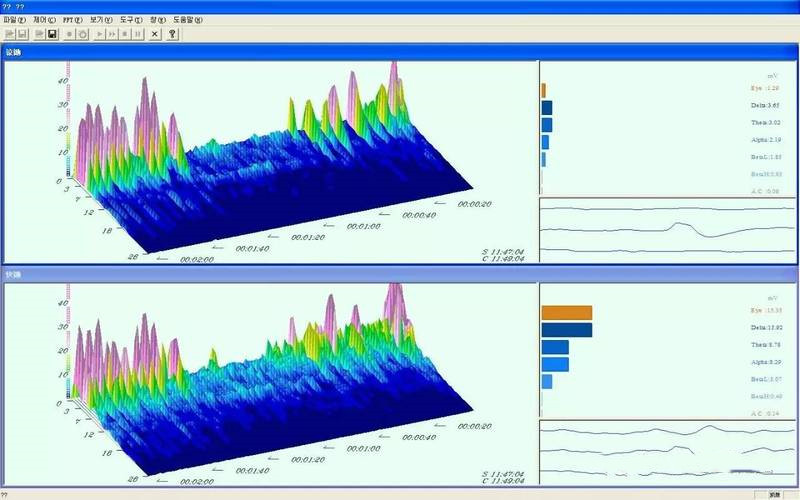Open the 창(W) menu

(x=158, y=20)
